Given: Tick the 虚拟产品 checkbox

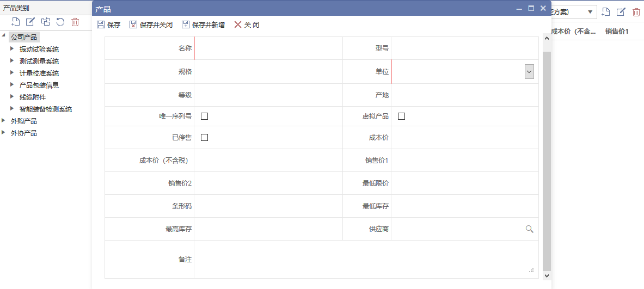Looking at the screenshot, I should (402, 116).
